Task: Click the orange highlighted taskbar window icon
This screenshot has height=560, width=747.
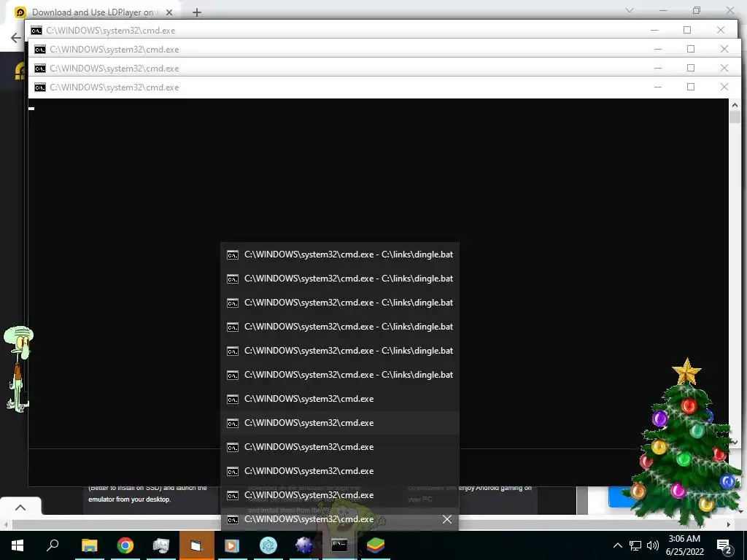Action: (197, 545)
